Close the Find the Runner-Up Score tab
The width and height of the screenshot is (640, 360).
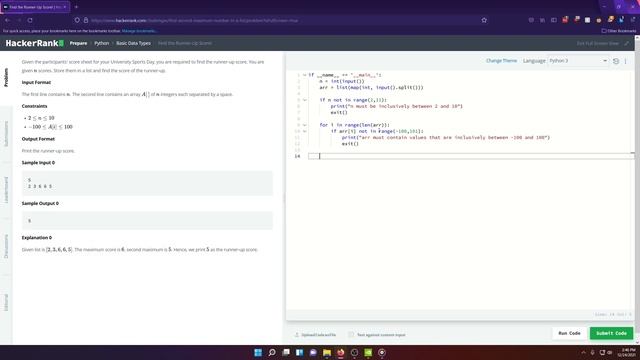pos(65,7)
